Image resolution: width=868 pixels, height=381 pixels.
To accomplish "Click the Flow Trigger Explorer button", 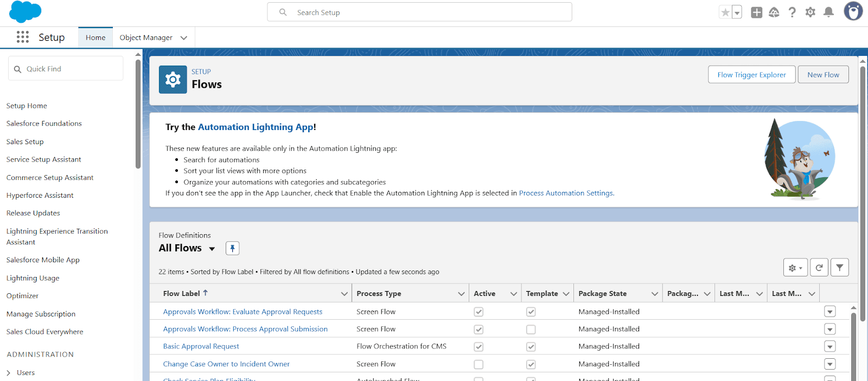I will coord(751,75).
